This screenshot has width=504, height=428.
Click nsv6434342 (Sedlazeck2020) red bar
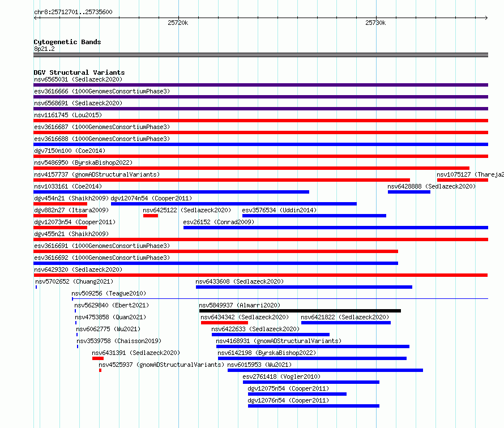coord(224,323)
